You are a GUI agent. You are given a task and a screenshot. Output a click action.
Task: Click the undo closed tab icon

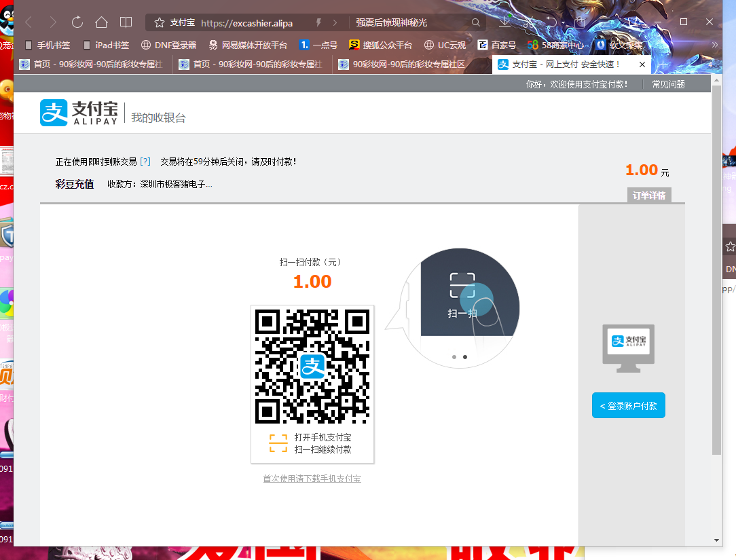coord(551,22)
